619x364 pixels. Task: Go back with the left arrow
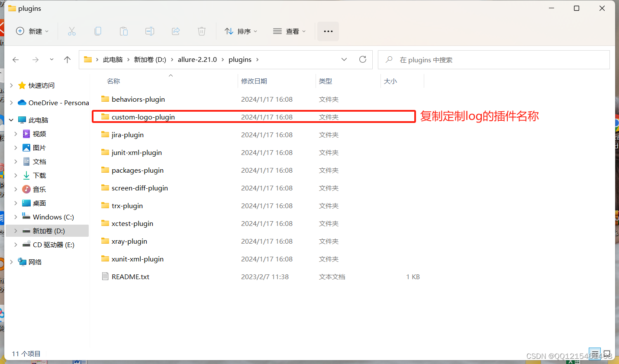point(16,60)
